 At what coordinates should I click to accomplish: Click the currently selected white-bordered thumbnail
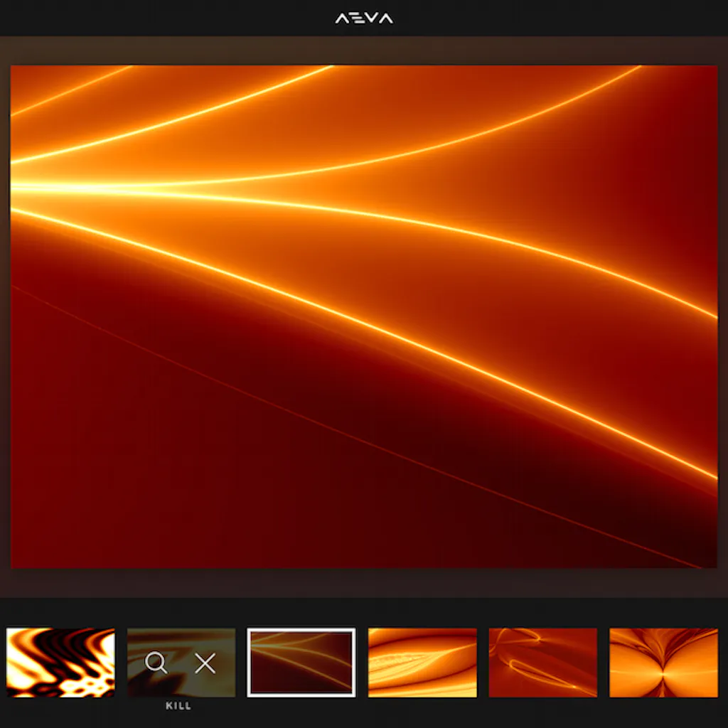300,663
